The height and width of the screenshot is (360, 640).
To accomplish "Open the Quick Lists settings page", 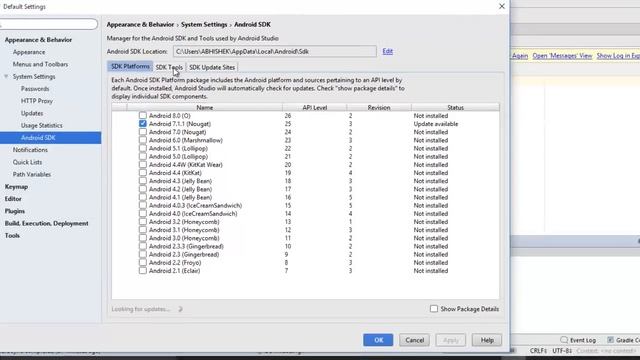I will click(x=27, y=162).
